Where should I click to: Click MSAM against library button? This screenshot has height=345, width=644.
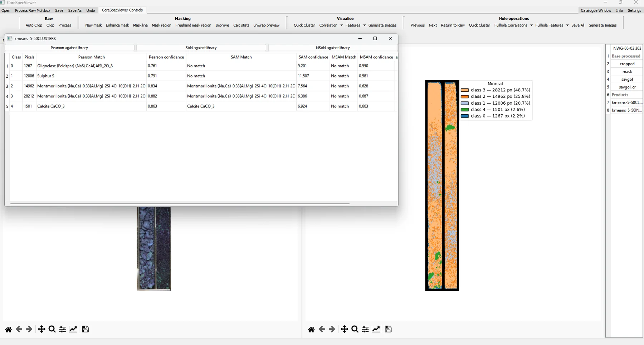(x=333, y=48)
